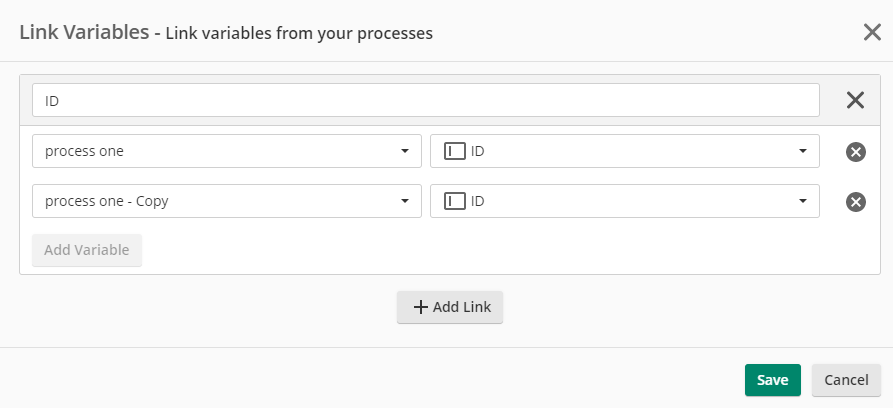The height and width of the screenshot is (408, 893).
Task: Open the ID variable dropdown for 'process one - Copy'
Action: pos(624,201)
